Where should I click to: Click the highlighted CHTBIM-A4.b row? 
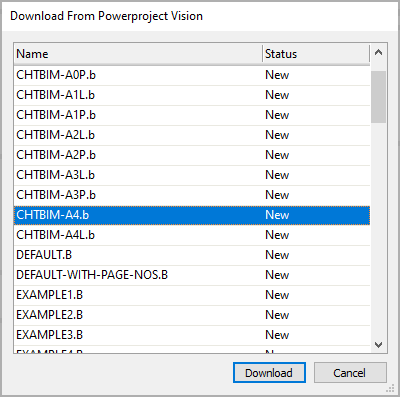tap(192, 215)
